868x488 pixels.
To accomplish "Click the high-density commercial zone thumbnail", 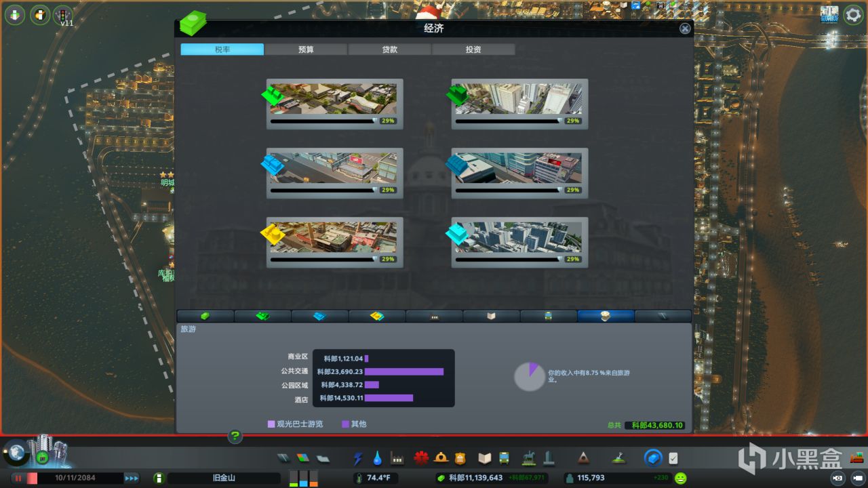I will pos(519,168).
